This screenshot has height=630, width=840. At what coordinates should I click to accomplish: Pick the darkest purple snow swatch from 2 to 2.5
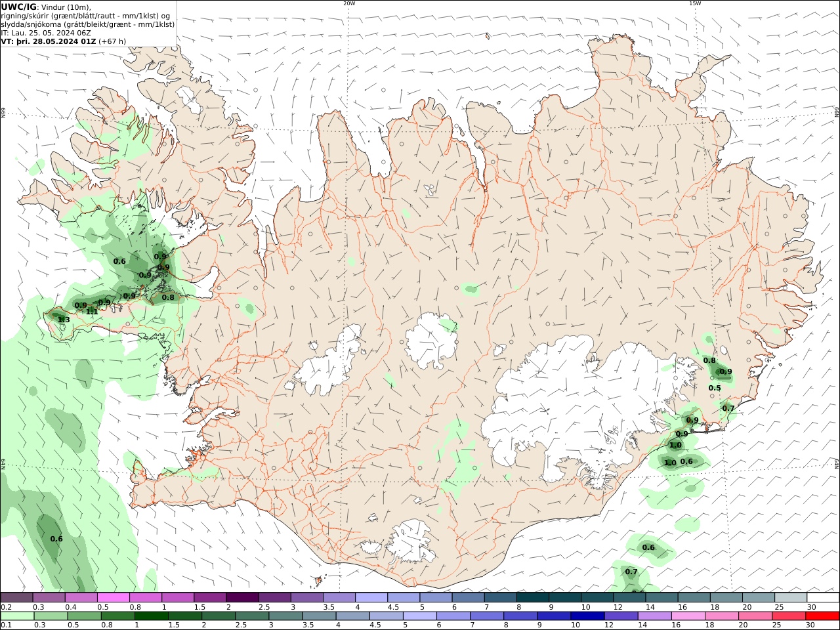coord(241,597)
